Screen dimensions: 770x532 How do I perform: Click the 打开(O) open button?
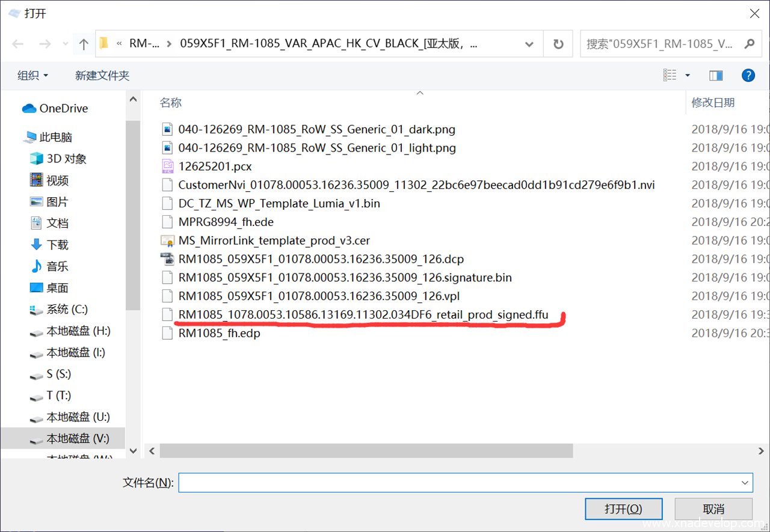pyautogui.click(x=623, y=509)
